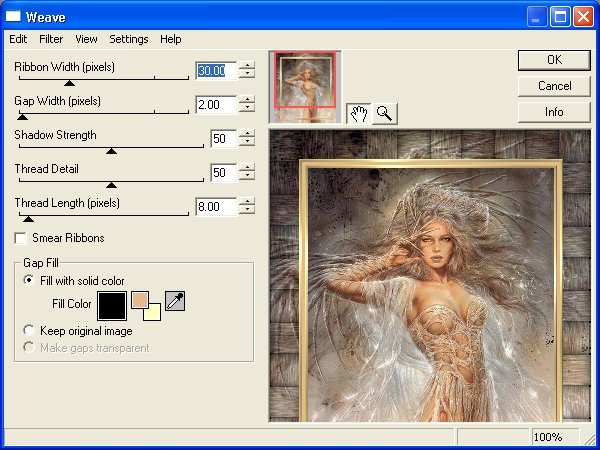The width and height of the screenshot is (600, 450).
Task: Select Fill with solid color option
Action: point(28,280)
